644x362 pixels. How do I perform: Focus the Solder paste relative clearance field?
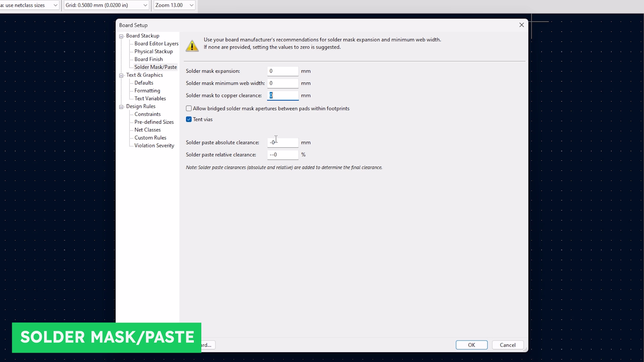tap(282, 155)
